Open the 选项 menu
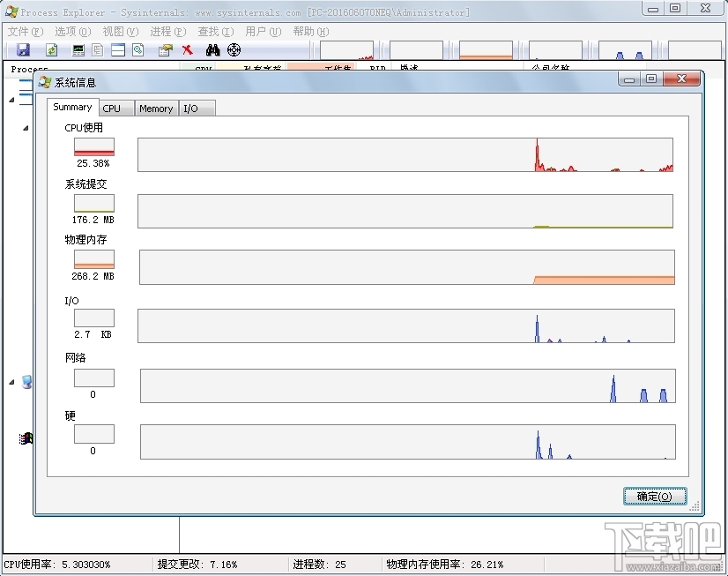The image size is (728, 576). tap(73, 31)
